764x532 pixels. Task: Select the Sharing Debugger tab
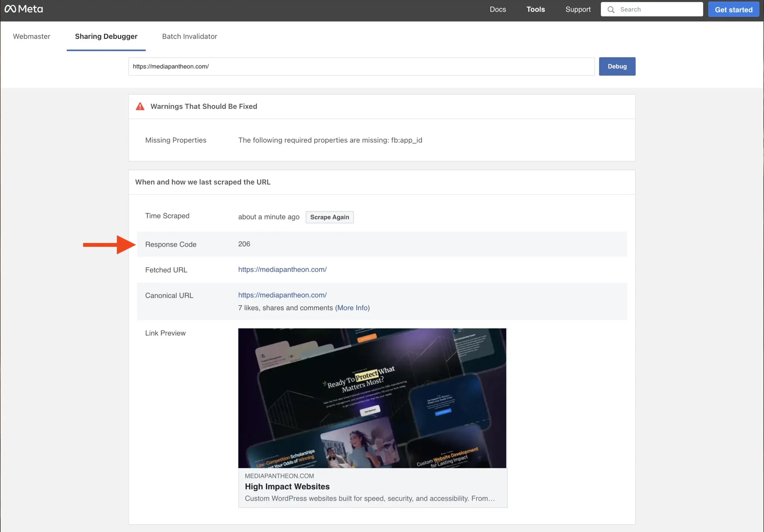point(106,36)
